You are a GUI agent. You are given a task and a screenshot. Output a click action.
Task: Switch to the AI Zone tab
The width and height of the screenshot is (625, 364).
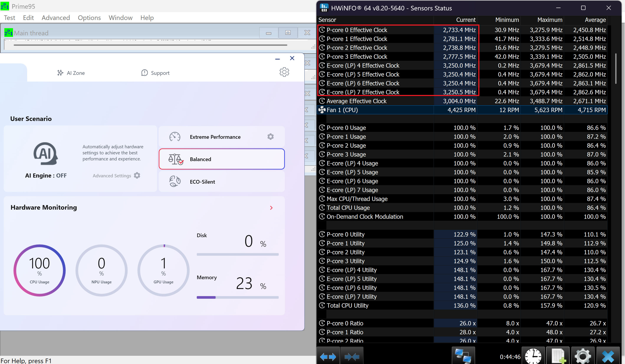(71, 73)
